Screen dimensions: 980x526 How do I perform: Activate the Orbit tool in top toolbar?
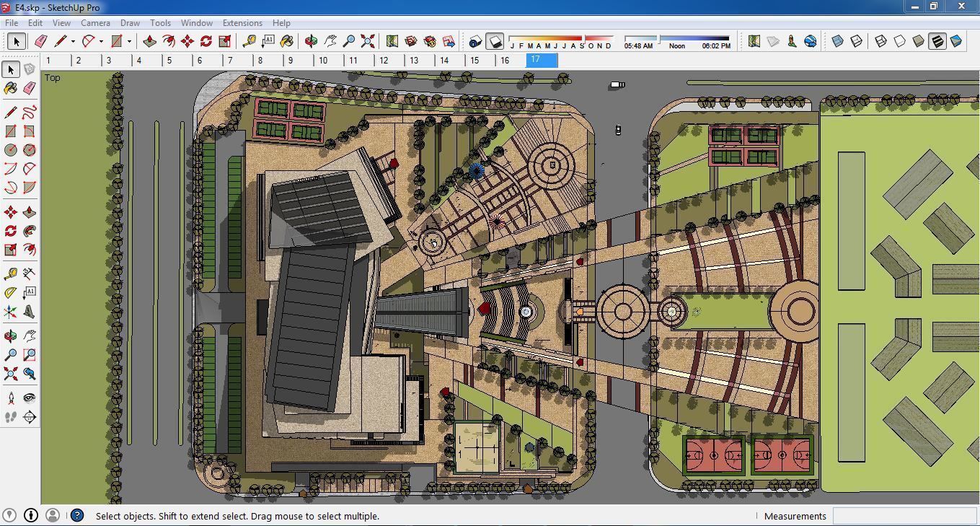pos(312,41)
